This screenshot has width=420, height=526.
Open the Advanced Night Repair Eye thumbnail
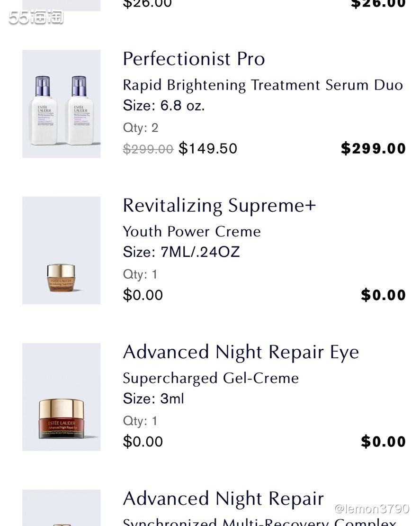click(61, 397)
